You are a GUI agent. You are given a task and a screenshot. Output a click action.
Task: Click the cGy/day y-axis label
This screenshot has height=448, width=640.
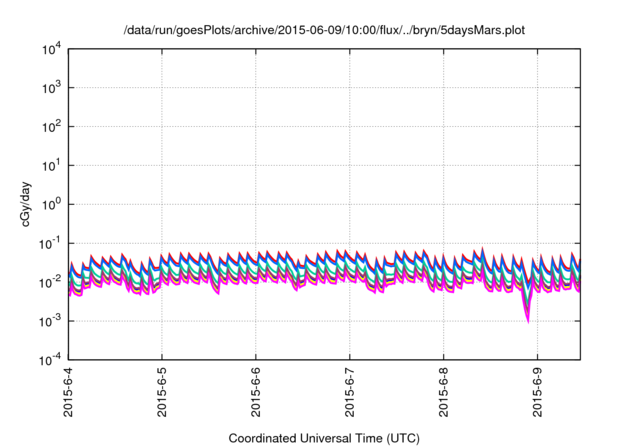point(25,205)
